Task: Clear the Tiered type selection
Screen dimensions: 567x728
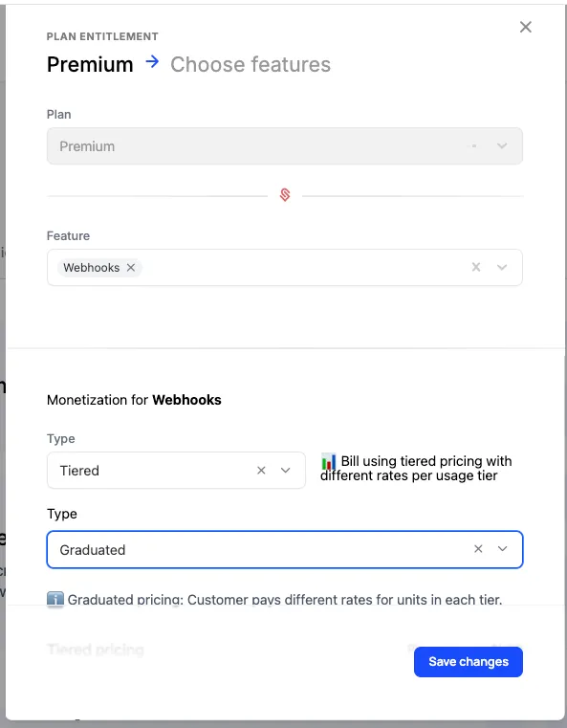Action: (x=261, y=471)
